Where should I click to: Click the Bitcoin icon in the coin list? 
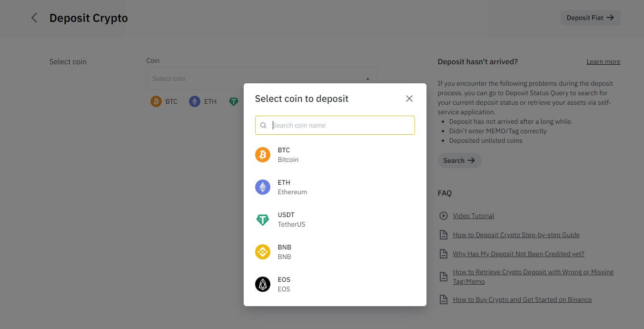(263, 155)
